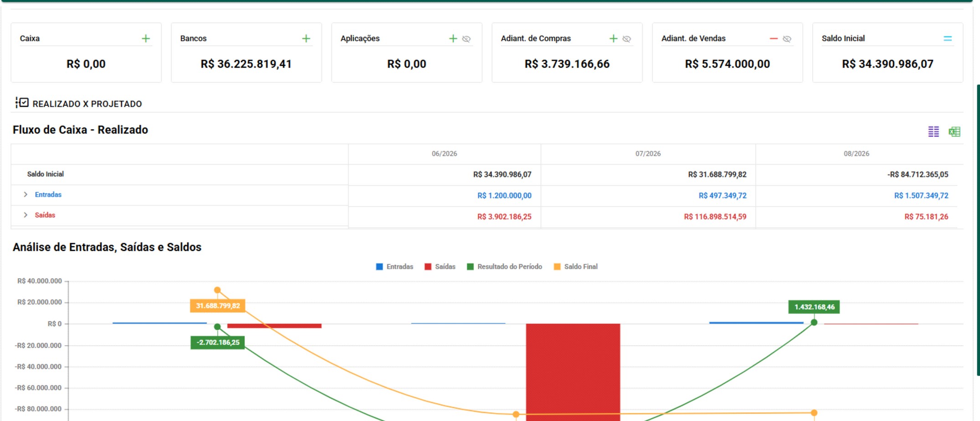Toggle Saídas series in chart legend
This screenshot has width=980, height=421.
[x=440, y=267]
